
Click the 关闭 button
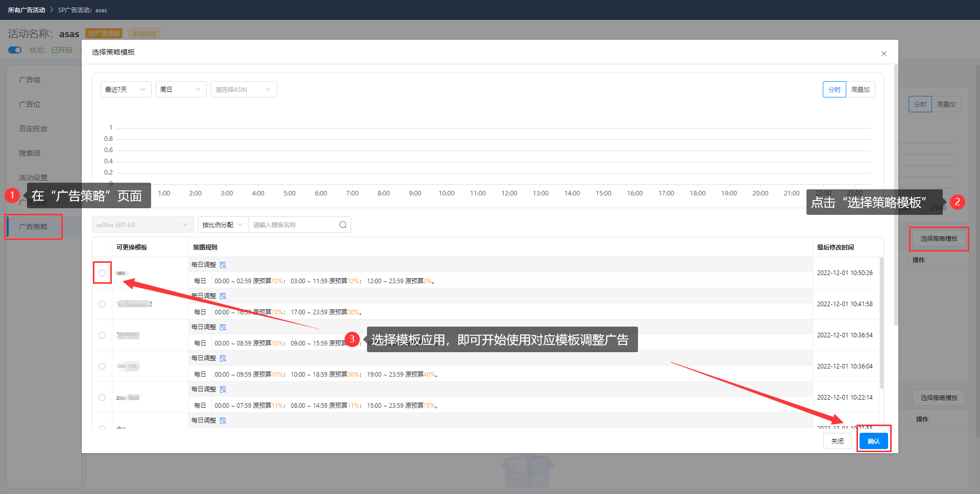click(837, 441)
